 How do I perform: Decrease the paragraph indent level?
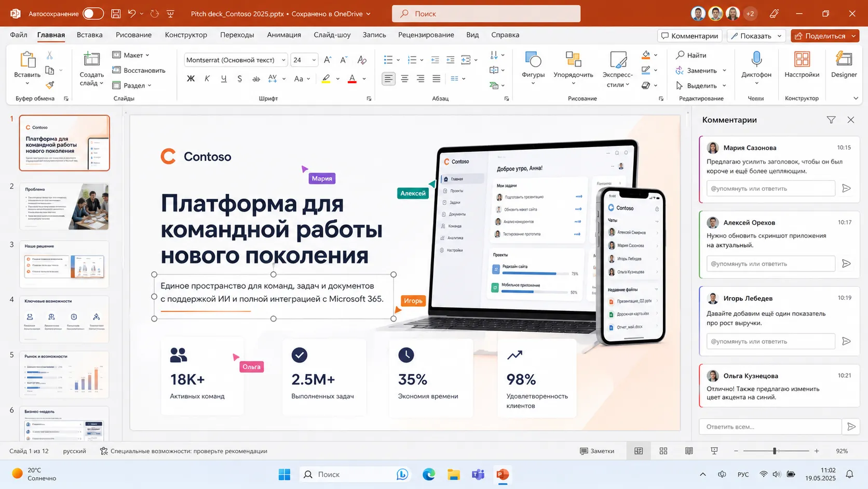(435, 60)
